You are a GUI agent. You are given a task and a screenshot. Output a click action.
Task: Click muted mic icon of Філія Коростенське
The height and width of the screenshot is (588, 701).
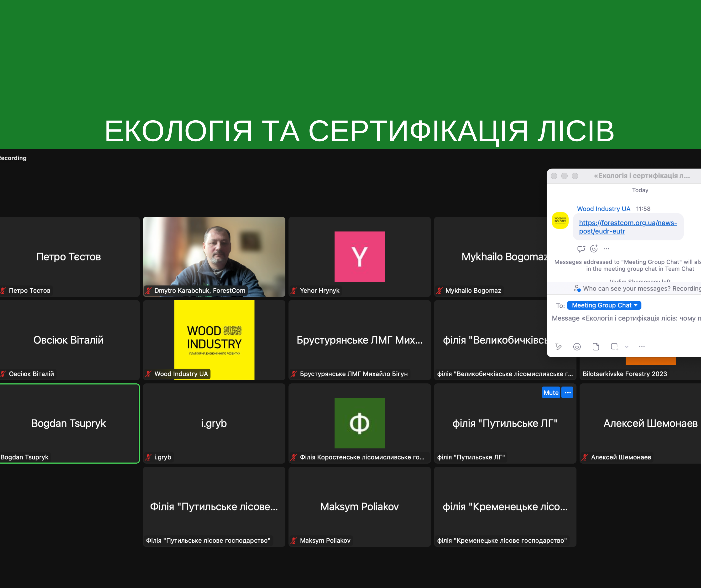point(294,457)
